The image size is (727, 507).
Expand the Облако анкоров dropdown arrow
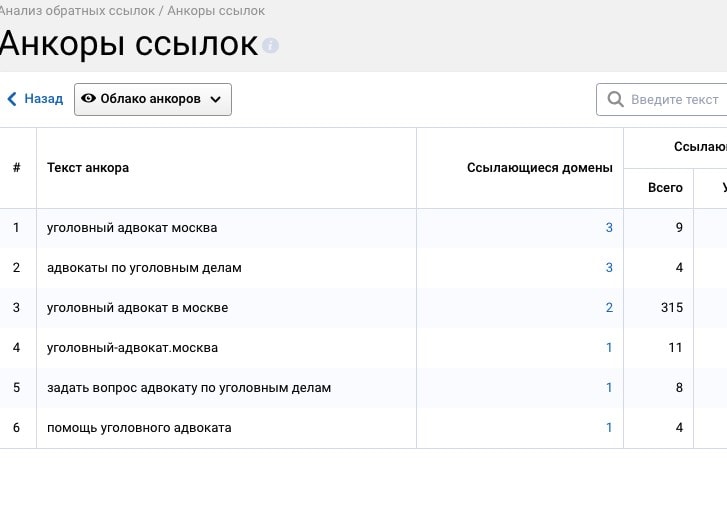tap(216, 100)
